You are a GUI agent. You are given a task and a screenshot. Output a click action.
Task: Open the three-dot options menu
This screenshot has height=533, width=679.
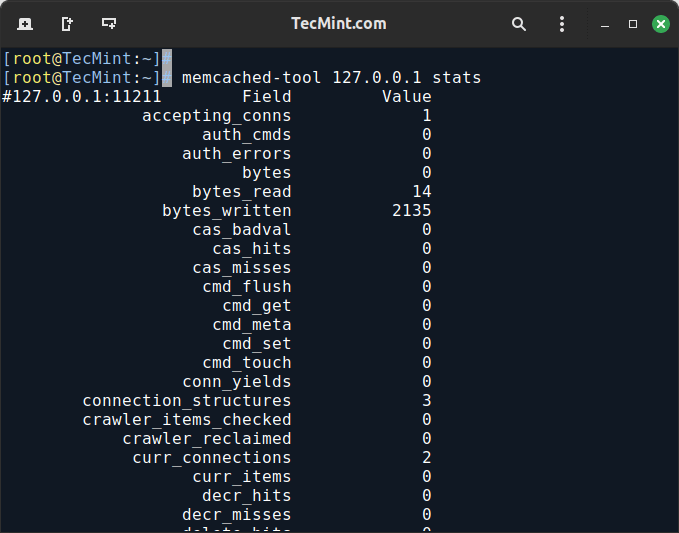coord(562,24)
